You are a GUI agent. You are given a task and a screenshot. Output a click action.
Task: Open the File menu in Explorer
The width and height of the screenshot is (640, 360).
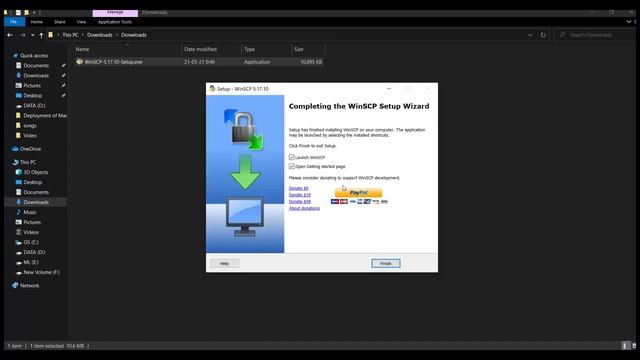[x=13, y=22]
